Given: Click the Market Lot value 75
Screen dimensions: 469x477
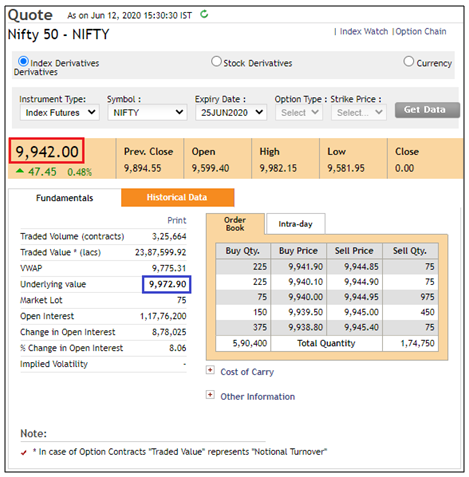Looking at the screenshot, I should pos(182,300).
